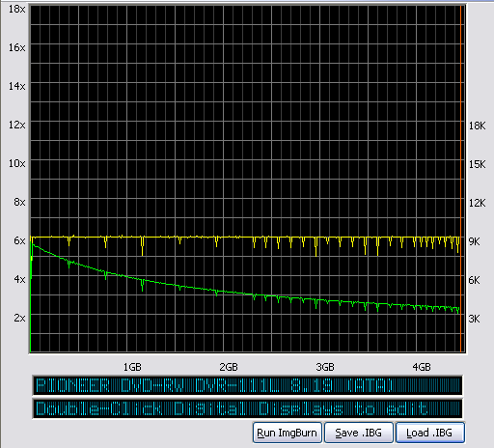
Task: Click the 6x label on speed axis
Action: (19, 240)
